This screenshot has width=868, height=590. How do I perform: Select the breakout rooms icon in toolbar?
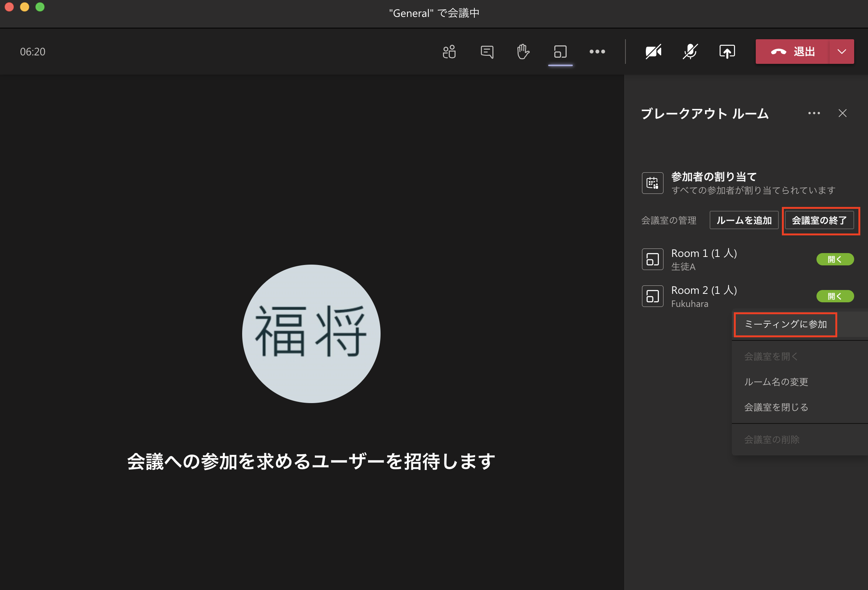(x=560, y=52)
